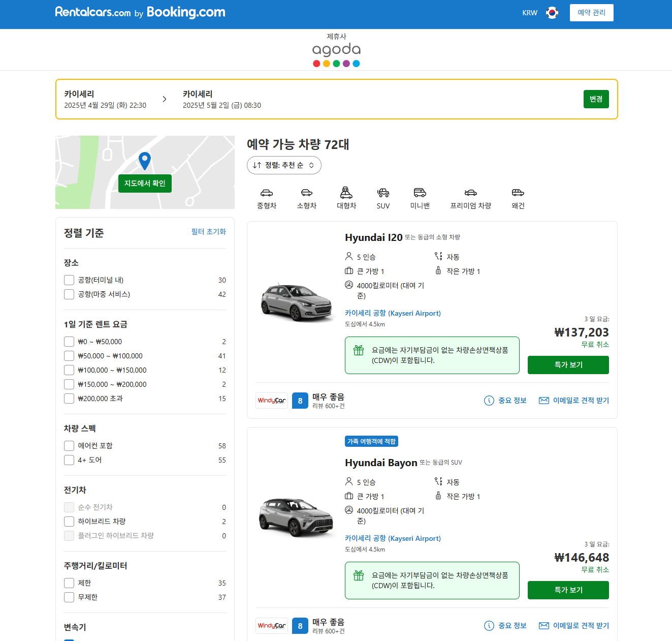Click the mileage icon in Hyundai Bayon card
The width and height of the screenshot is (672, 641).
[349, 510]
